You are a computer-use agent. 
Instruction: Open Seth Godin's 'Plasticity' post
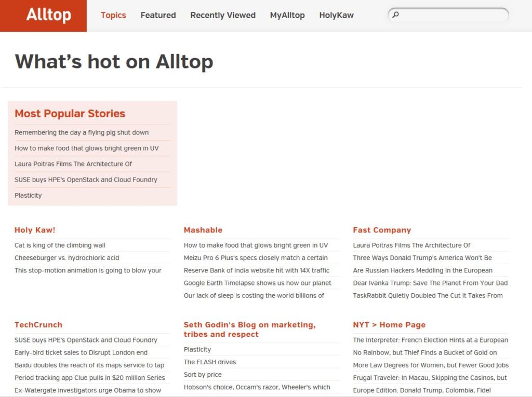(x=197, y=350)
